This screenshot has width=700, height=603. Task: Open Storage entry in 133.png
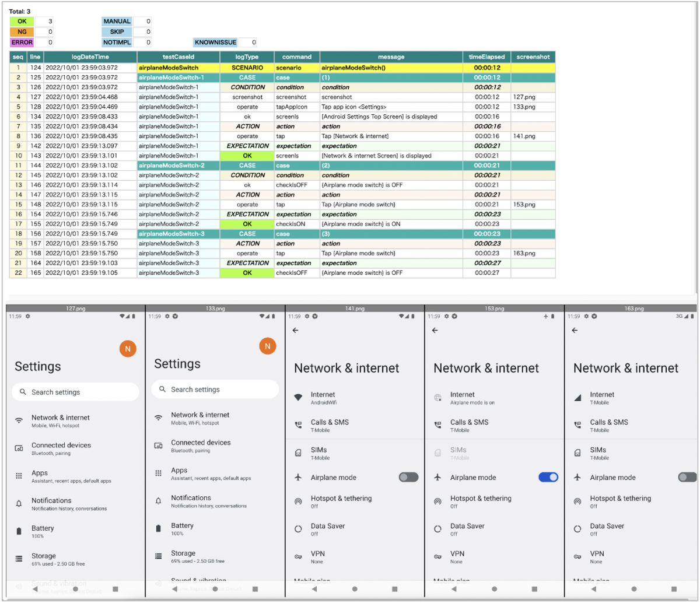[215, 556]
